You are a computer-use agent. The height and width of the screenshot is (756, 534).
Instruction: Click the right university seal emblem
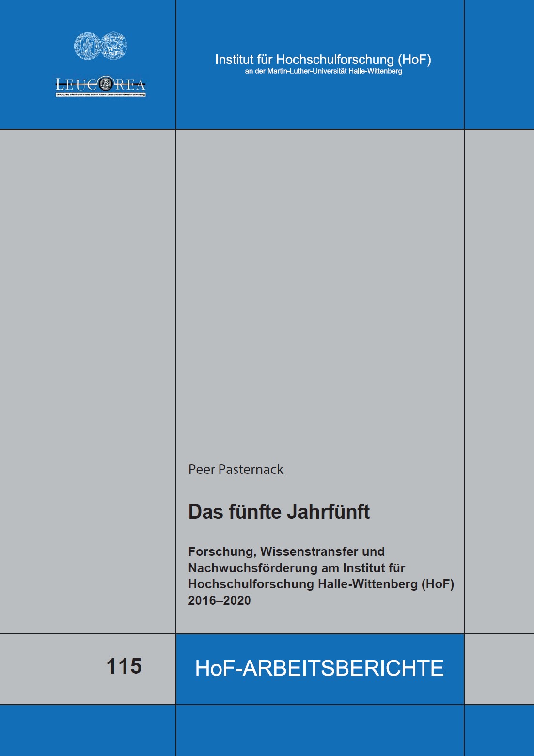pyautogui.click(x=114, y=46)
